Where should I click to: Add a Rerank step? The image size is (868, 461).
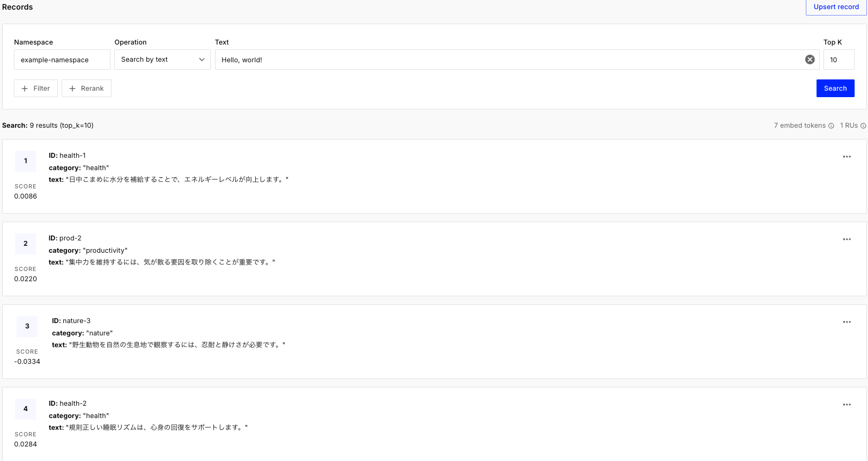point(86,89)
